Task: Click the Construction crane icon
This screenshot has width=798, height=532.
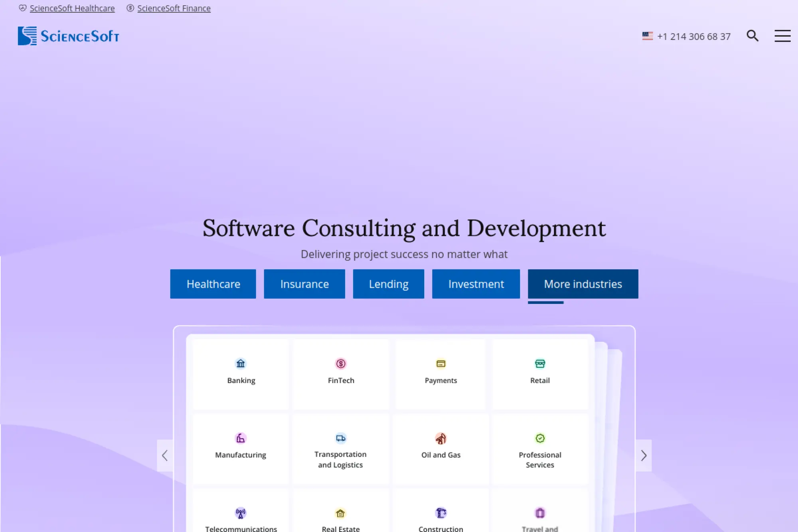Action: (x=440, y=513)
